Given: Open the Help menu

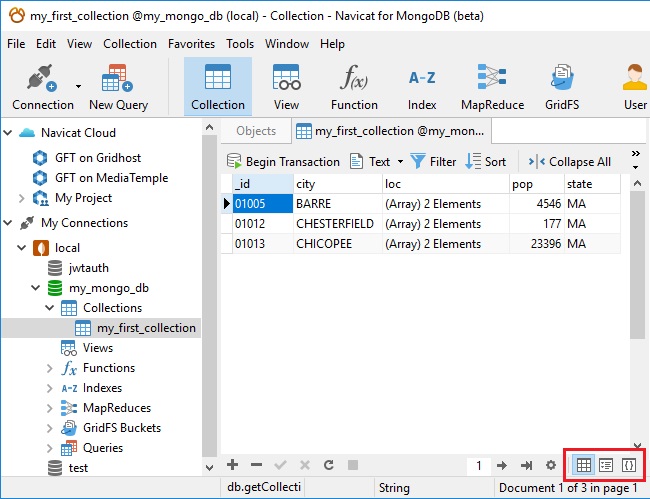Looking at the screenshot, I should tap(332, 44).
